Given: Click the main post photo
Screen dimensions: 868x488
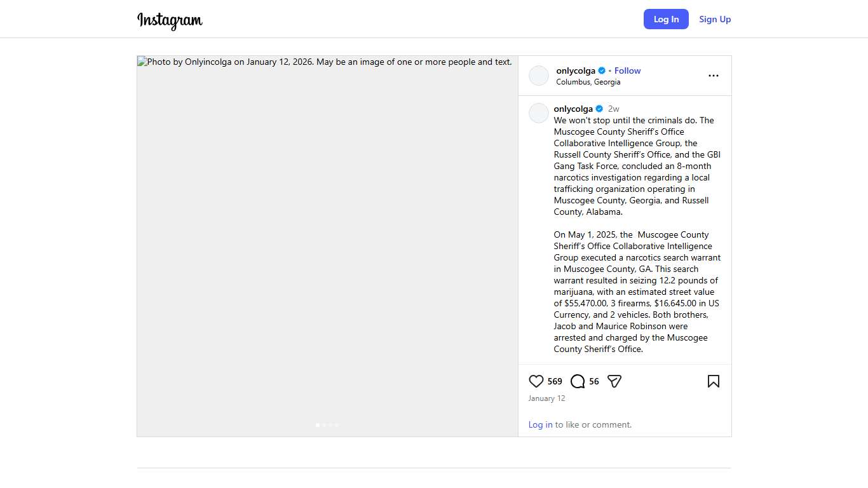Looking at the screenshot, I should click(x=327, y=246).
